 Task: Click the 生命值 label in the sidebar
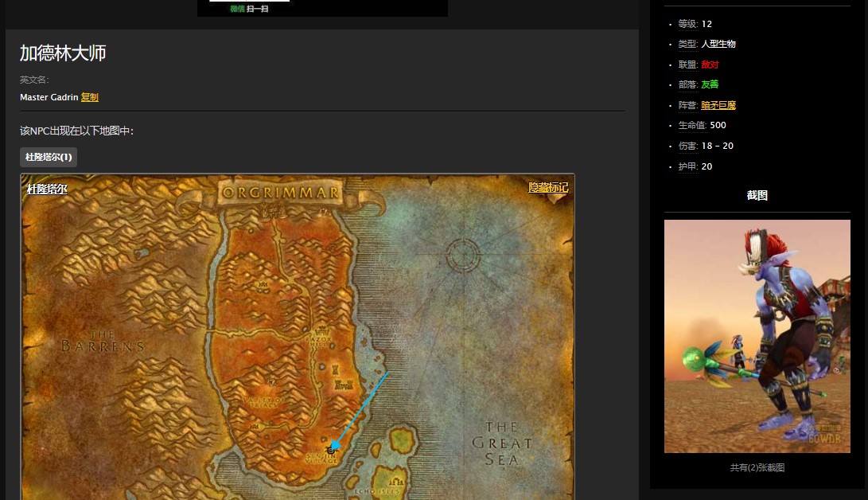coord(691,126)
